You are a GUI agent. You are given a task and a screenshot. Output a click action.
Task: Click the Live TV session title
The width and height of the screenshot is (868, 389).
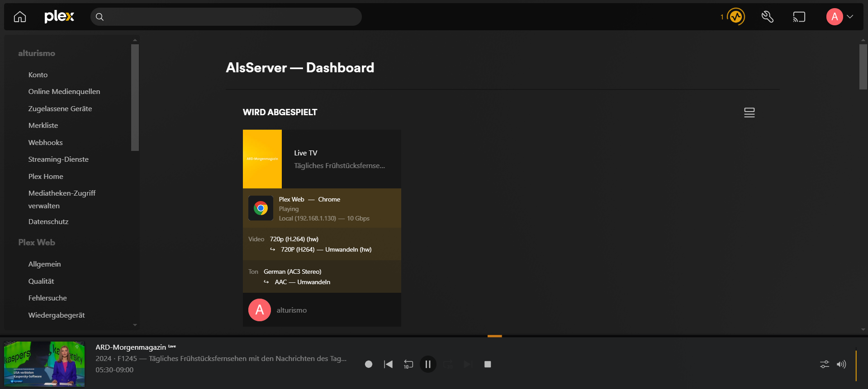[x=306, y=153]
